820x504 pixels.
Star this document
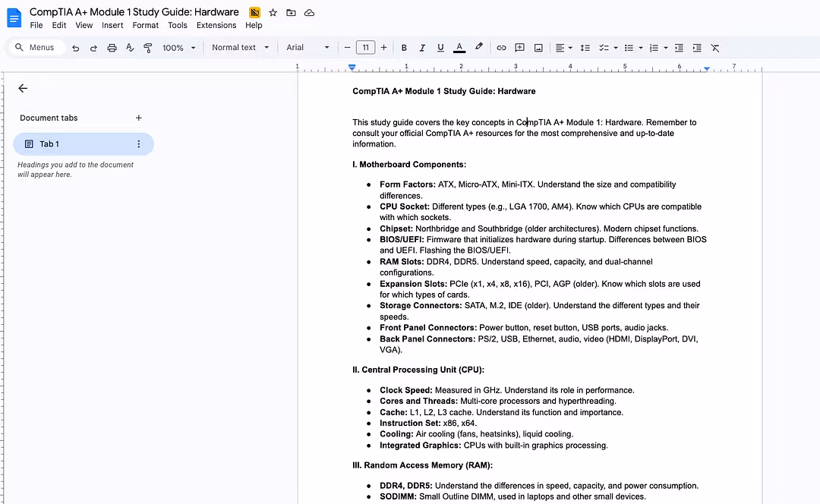point(273,13)
